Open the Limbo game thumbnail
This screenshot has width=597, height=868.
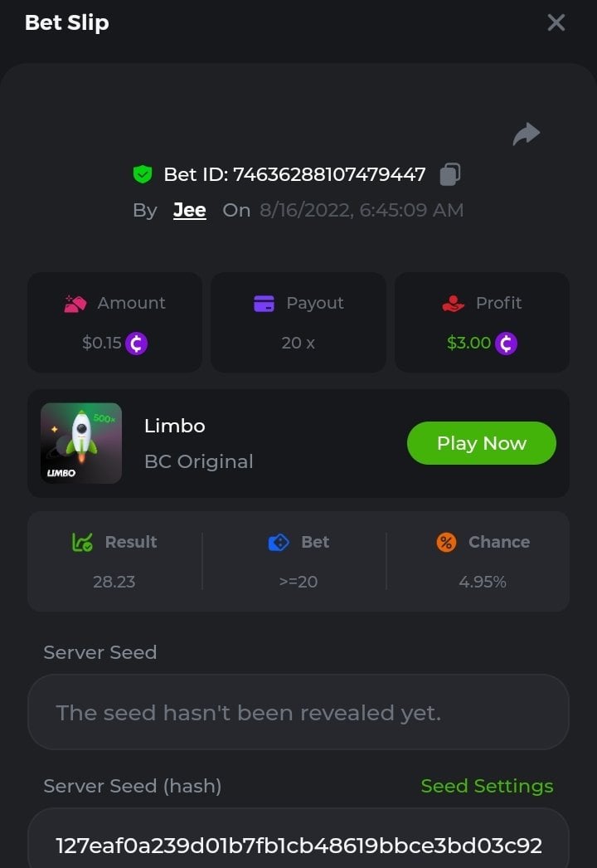(x=81, y=443)
